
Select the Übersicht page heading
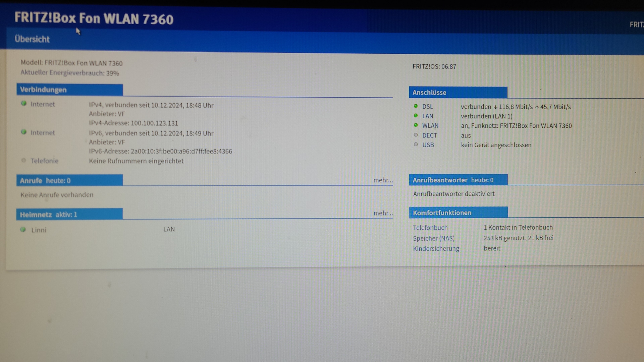(32, 39)
